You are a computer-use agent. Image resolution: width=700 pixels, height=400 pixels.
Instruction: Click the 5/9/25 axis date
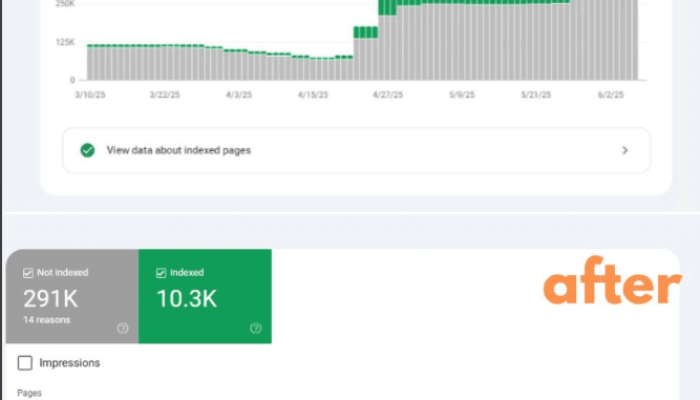pos(462,95)
